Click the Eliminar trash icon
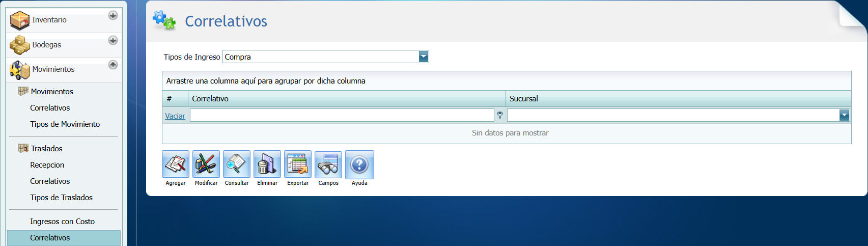868x246 pixels. [267, 165]
